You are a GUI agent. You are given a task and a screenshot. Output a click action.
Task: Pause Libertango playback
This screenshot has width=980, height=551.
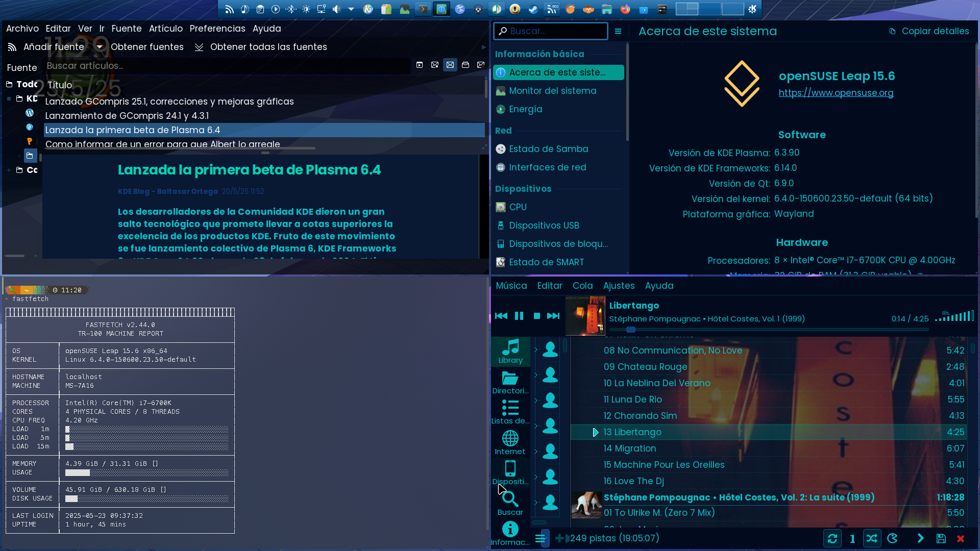519,316
